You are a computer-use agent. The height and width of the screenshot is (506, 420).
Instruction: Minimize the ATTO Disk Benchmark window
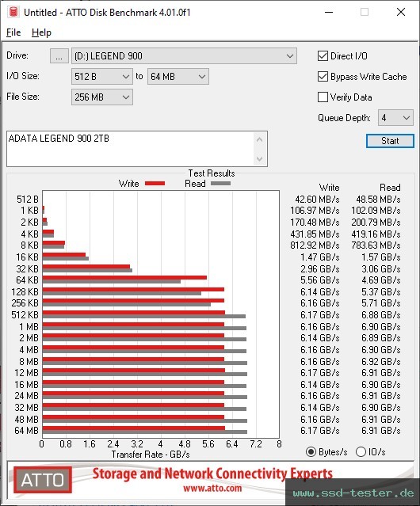pos(329,12)
